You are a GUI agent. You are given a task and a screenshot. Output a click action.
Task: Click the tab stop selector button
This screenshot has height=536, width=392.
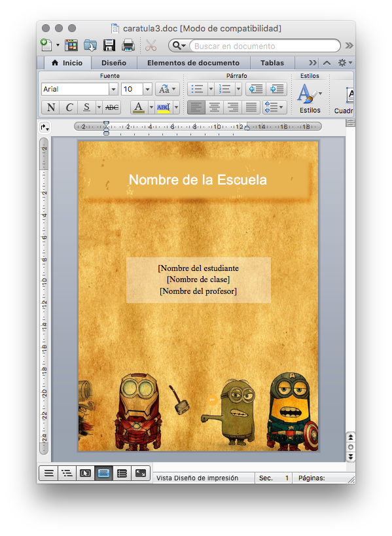click(x=45, y=128)
